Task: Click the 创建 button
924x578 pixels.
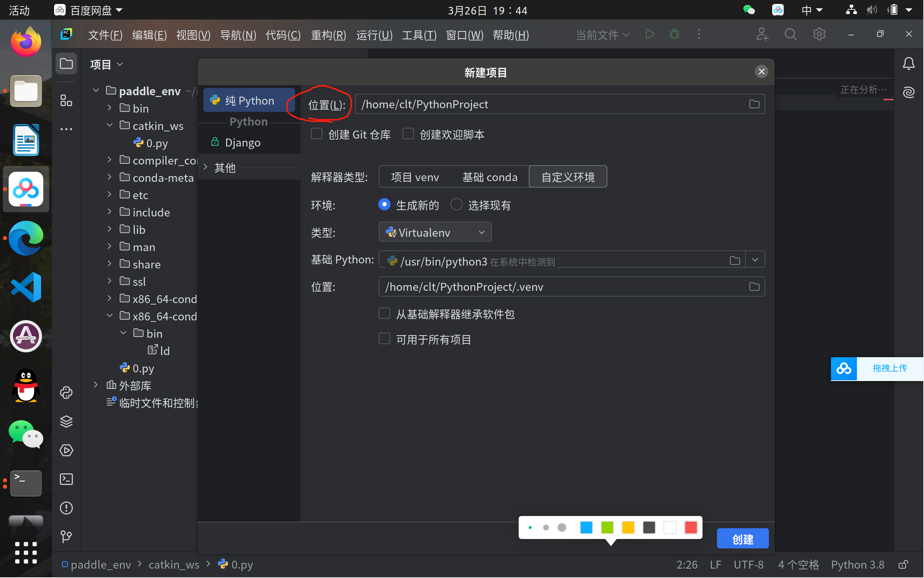Action: 742,539
